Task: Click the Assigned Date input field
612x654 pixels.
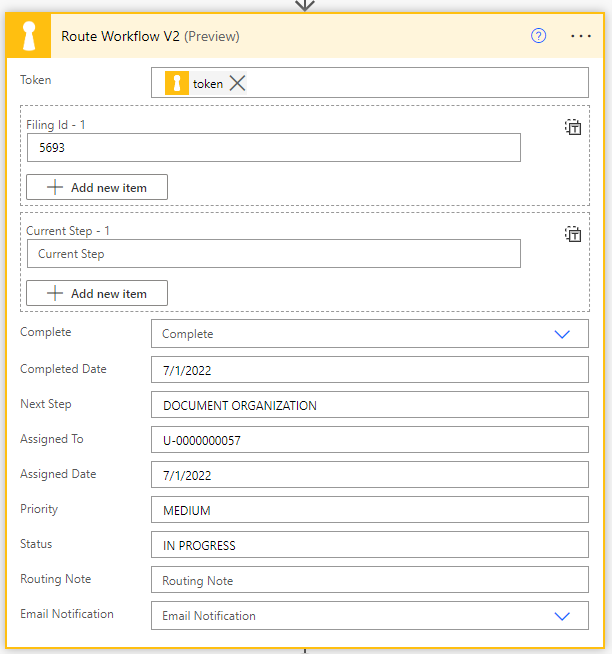Action: tap(369, 475)
